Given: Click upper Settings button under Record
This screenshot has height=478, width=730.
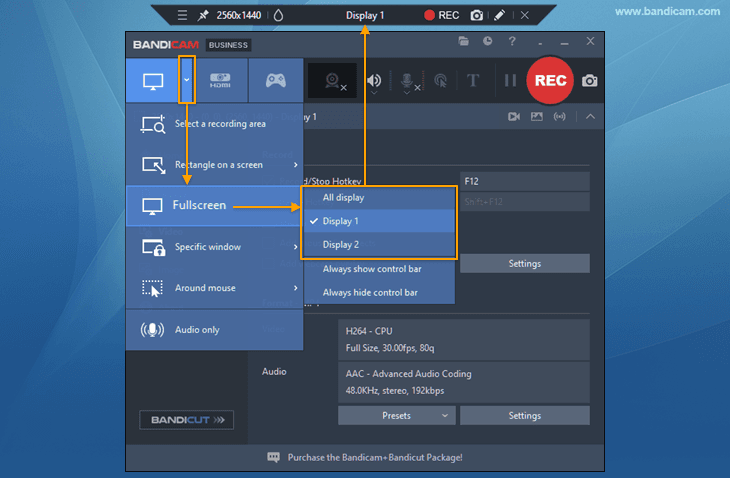Looking at the screenshot, I should click(x=525, y=263).
